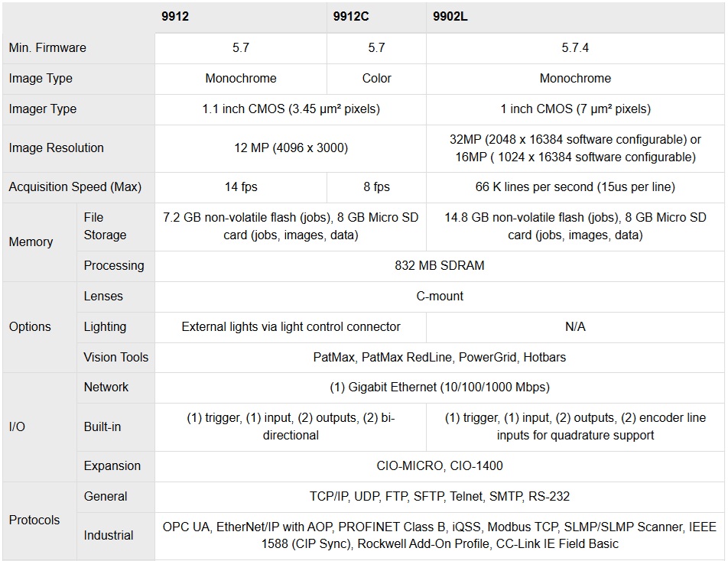Select the Gigabit Ethernet network cell
The width and height of the screenshot is (728, 561).
(440, 387)
